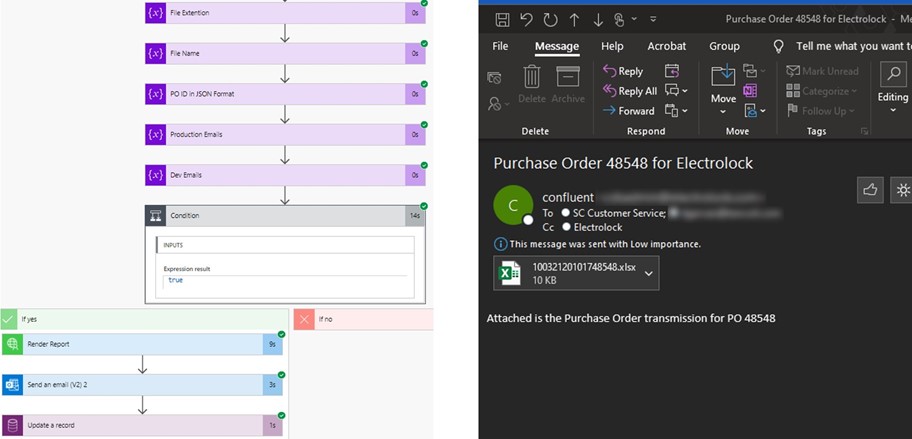Image resolution: width=912 pixels, height=439 pixels.
Task: Click the Reply with Meeting calendar icon
Action: click(x=672, y=71)
